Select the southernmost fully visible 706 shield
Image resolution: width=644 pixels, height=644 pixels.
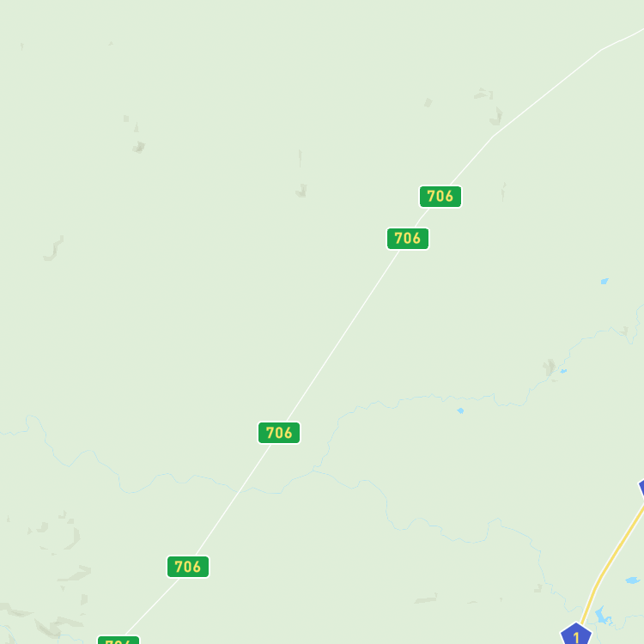point(188,567)
